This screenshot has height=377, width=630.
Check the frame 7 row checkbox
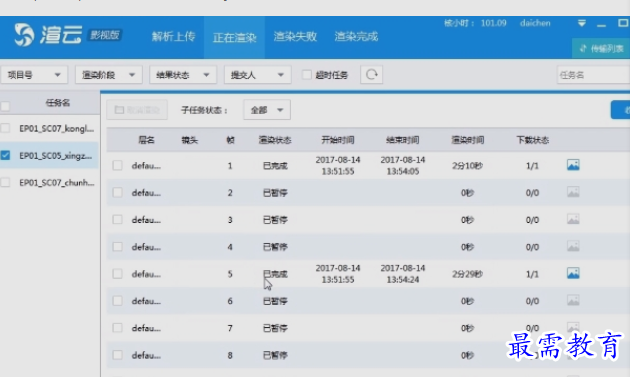[x=117, y=328]
